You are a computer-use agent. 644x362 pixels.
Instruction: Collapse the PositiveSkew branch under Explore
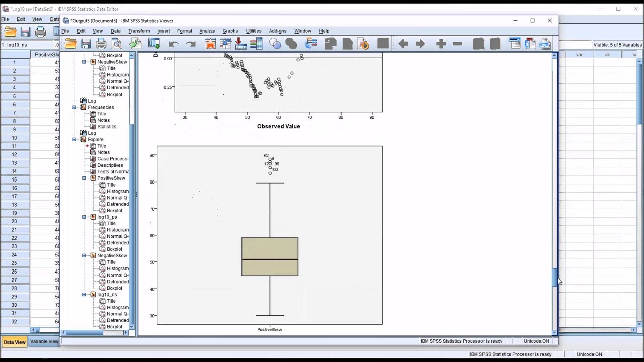84,178
